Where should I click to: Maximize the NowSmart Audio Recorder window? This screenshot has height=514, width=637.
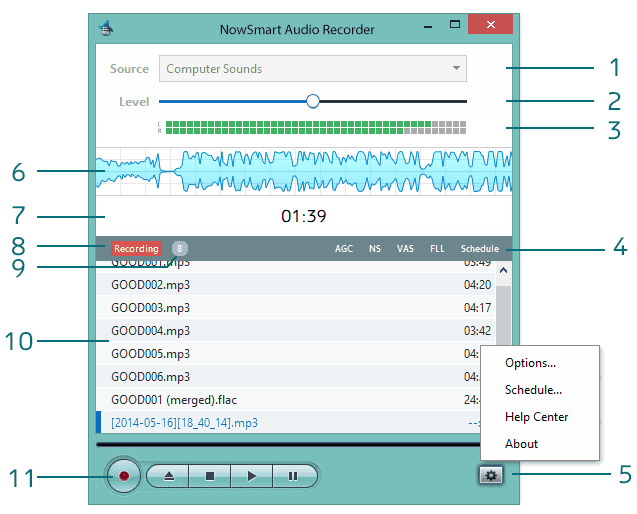coord(455,25)
